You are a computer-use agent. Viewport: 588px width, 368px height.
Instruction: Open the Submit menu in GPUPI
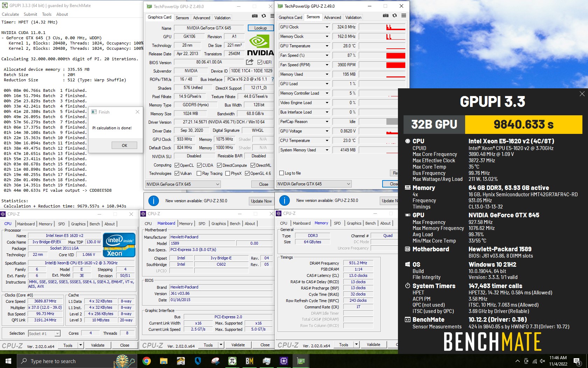click(30, 14)
